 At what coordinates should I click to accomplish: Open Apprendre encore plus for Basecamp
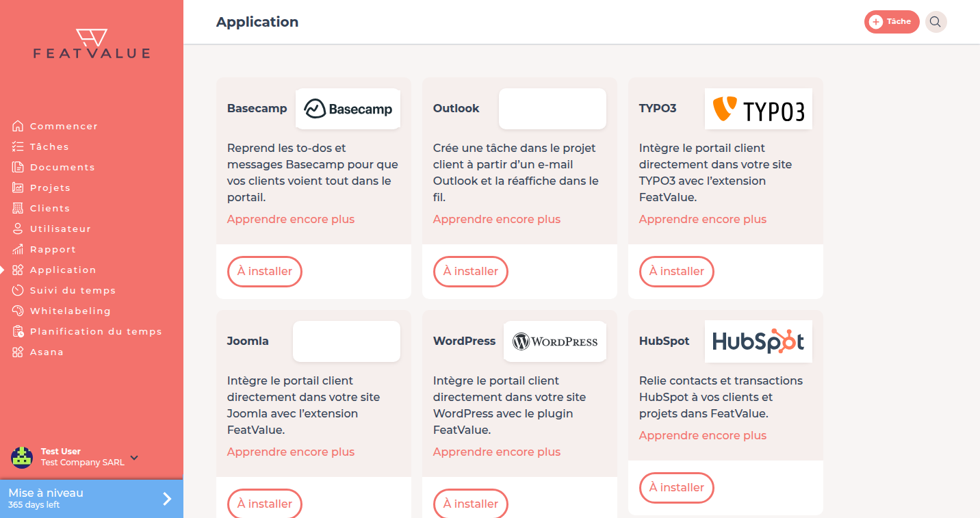pos(291,220)
